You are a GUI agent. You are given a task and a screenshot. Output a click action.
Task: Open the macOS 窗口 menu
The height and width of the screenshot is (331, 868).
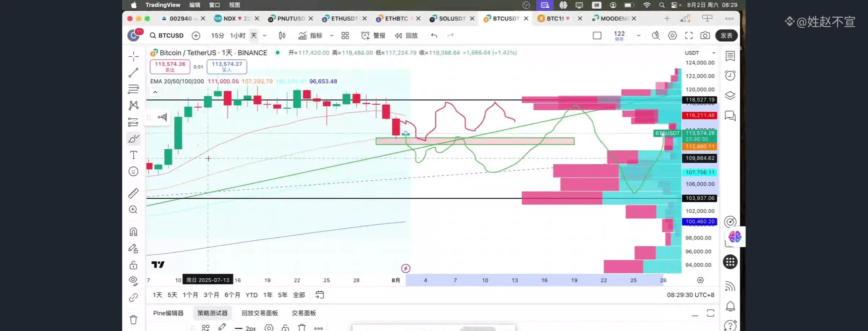pyautogui.click(x=214, y=5)
